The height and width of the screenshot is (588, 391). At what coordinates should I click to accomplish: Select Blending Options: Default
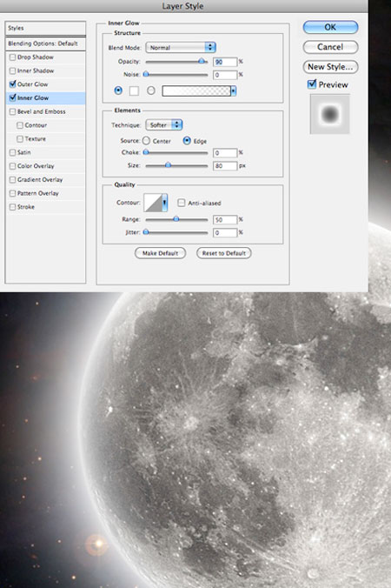click(x=45, y=43)
